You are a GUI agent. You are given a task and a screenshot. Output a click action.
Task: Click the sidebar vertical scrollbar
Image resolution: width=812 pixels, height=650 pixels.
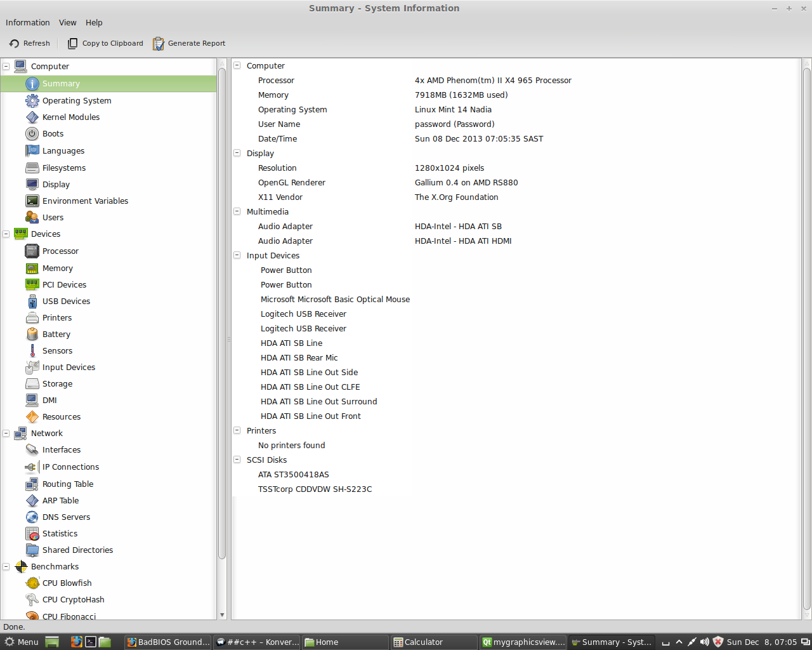222,314
